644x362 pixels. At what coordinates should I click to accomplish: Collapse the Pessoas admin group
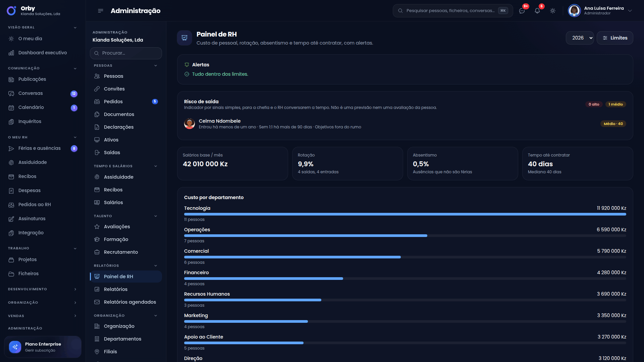click(156, 66)
